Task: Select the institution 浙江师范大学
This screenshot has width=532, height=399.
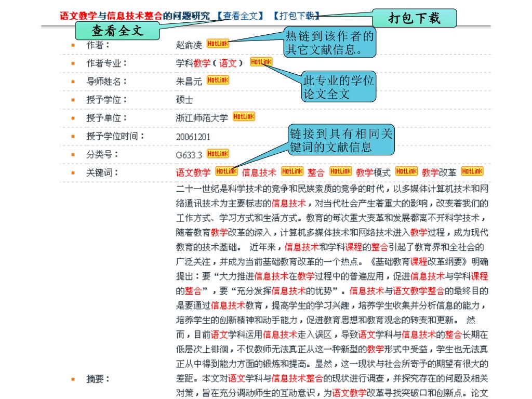Action: 202,118
